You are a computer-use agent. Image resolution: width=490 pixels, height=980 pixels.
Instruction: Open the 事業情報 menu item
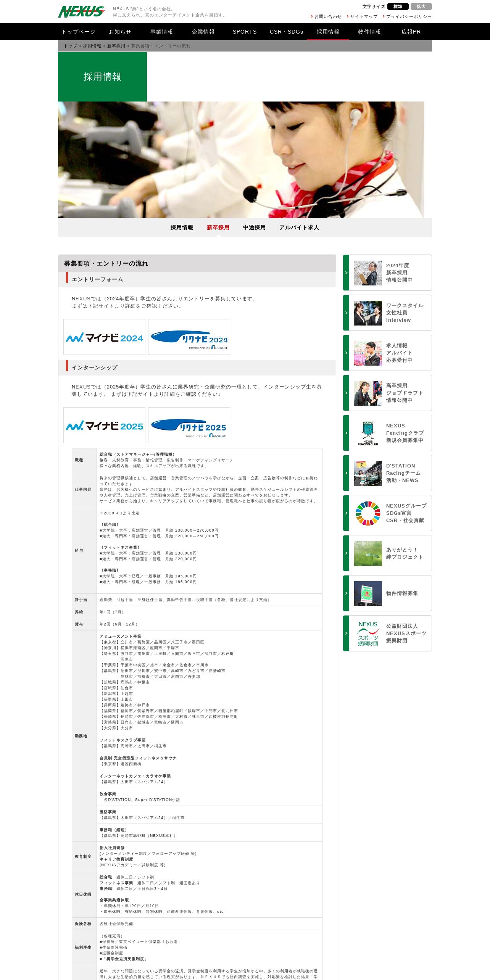(162, 32)
